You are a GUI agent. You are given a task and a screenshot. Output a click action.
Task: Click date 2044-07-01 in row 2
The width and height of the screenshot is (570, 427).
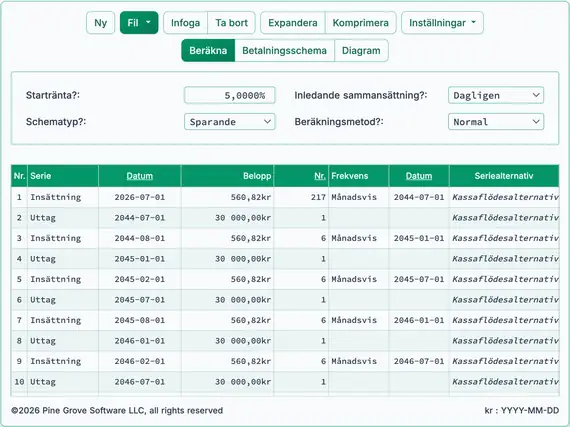140,218
